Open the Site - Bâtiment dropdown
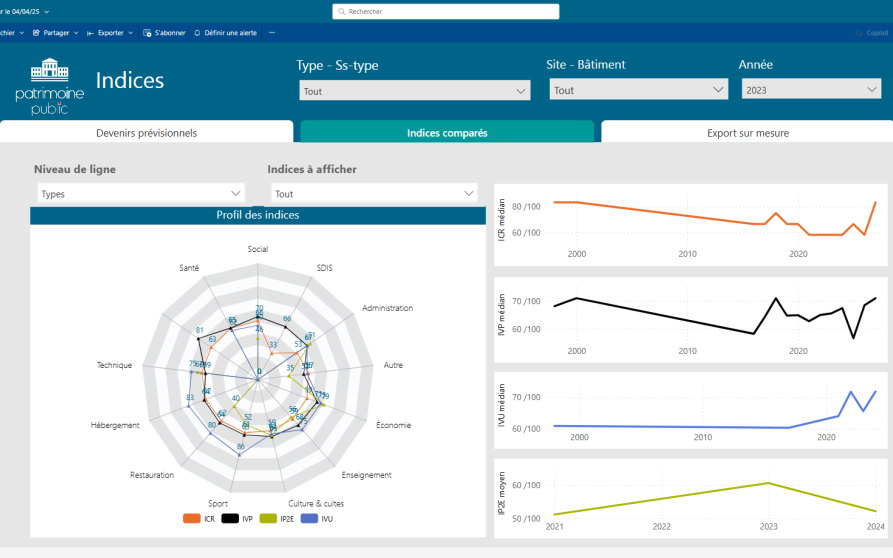This screenshot has width=893, height=558. (638, 90)
